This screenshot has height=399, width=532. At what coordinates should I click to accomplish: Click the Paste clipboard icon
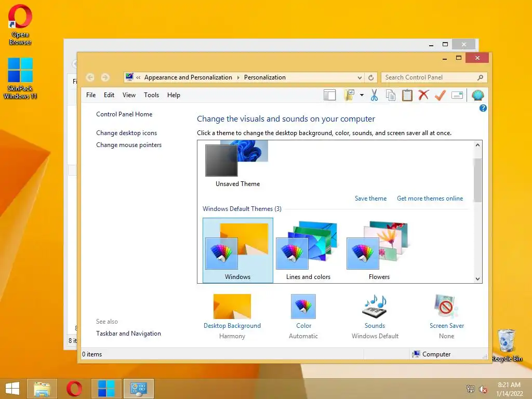[x=407, y=96]
